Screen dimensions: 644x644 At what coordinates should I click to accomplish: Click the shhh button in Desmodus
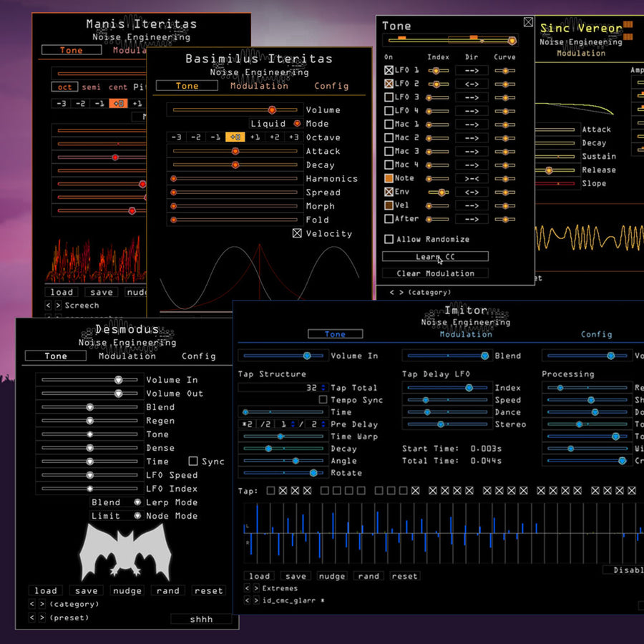(201, 620)
